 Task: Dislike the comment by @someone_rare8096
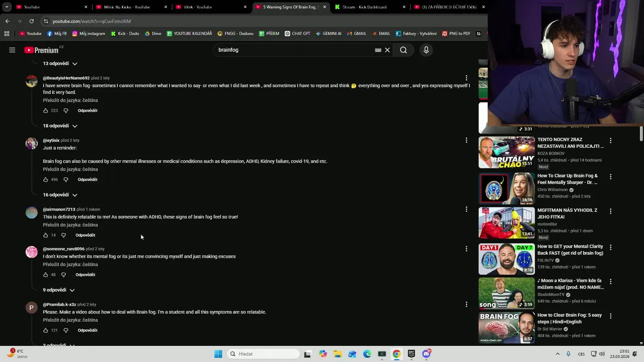coord(63,275)
